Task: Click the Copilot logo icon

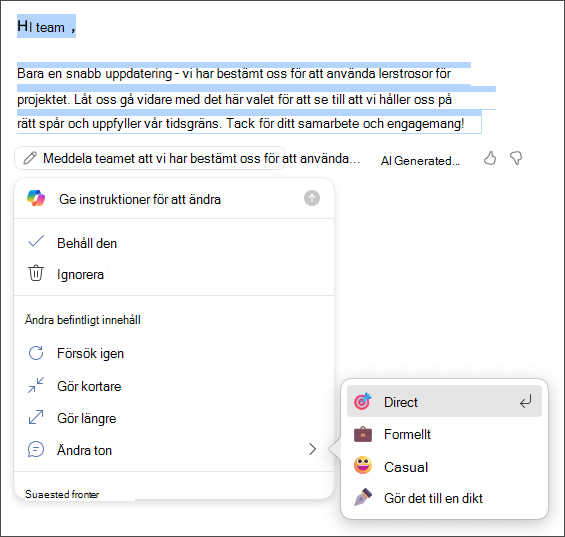Action: 36,198
